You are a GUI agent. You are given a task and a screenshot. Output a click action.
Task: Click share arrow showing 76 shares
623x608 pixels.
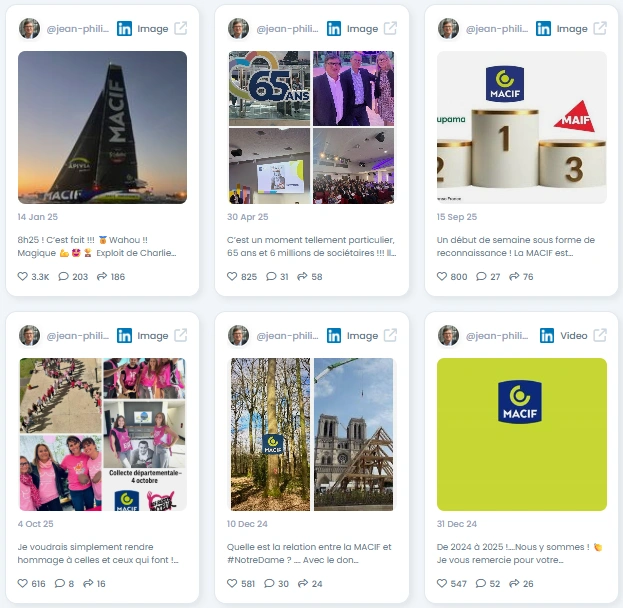[x=514, y=276]
